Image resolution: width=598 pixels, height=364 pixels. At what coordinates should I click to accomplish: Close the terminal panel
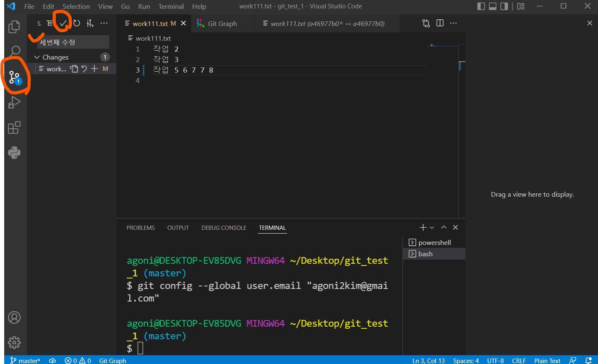(455, 227)
